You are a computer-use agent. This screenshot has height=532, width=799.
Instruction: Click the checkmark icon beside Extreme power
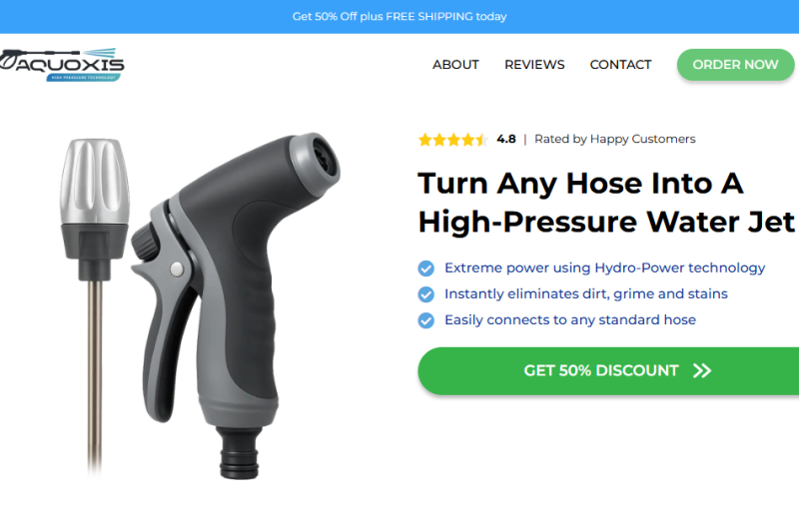point(426,268)
